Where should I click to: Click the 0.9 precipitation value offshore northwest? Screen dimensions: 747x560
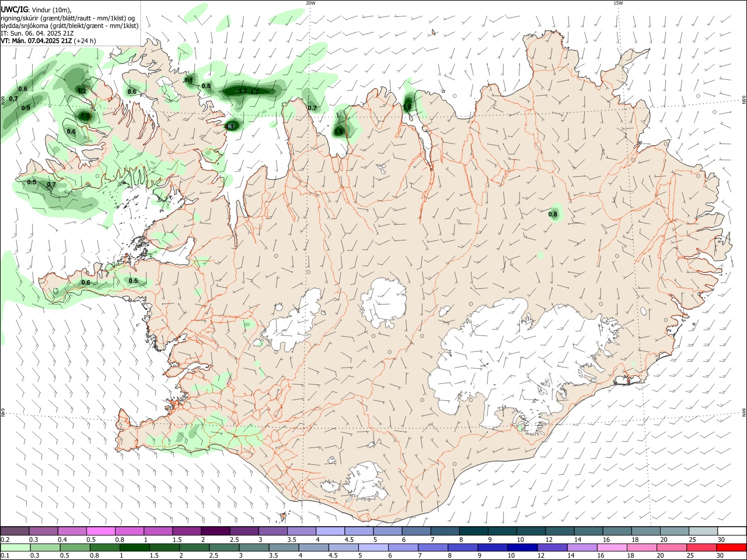coord(26,108)
